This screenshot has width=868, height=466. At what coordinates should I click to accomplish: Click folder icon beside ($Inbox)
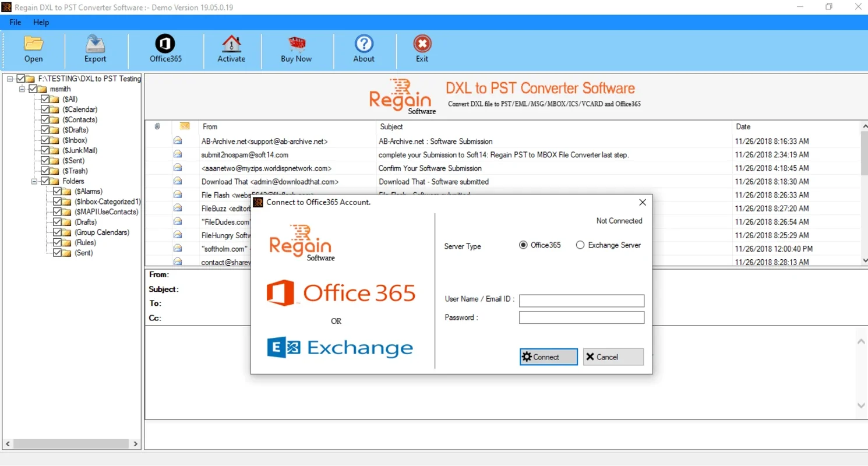pyautogui.click(x=55, y=140)
